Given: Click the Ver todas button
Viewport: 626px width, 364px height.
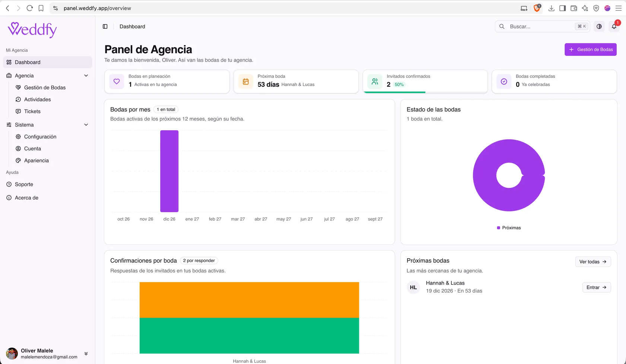Looking at the screenshot, I should coord(593,262).
